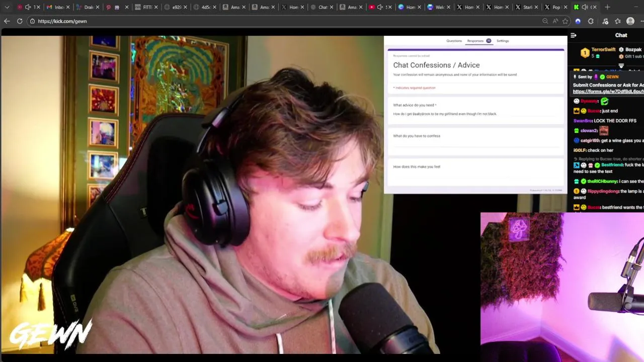Click pin icon on pinned message
644x362 pixels.
(x=575, y=77)
